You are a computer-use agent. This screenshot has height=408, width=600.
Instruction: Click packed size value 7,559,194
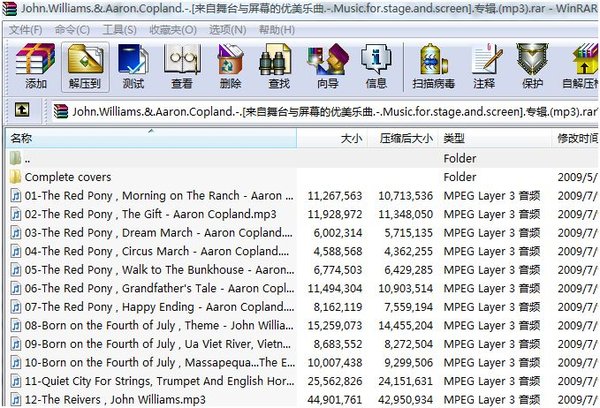(409, 307)
